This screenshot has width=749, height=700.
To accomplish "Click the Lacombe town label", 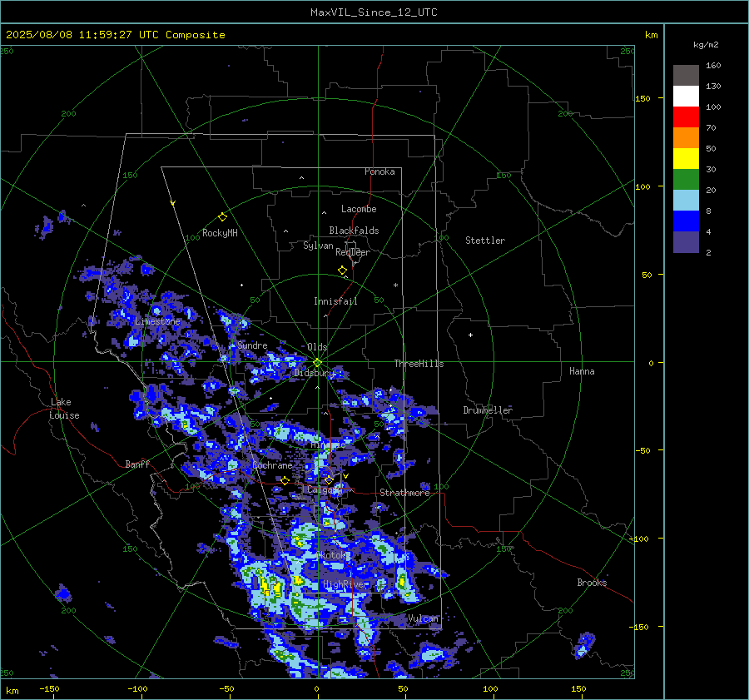I will [x=359, y=209].
